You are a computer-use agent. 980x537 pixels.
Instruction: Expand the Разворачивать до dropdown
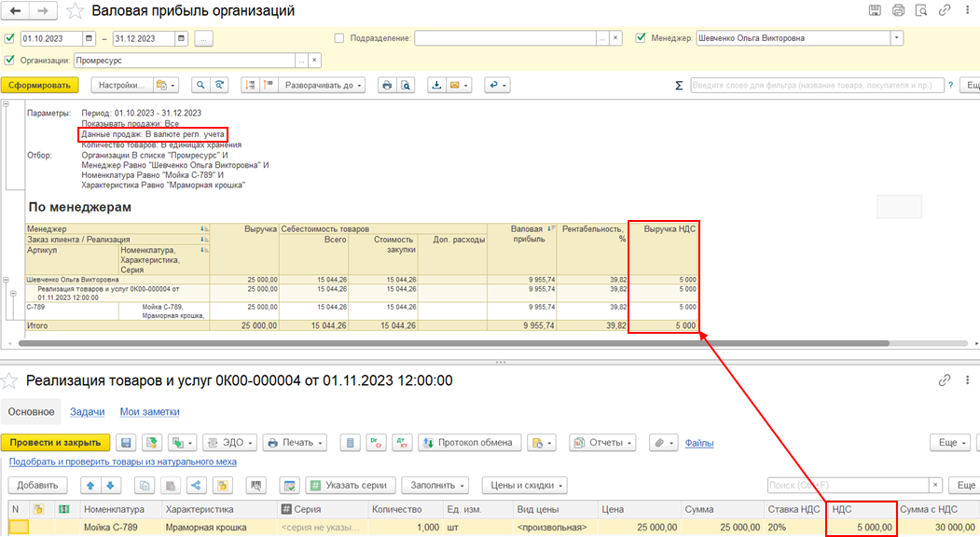tap(323, 85)
